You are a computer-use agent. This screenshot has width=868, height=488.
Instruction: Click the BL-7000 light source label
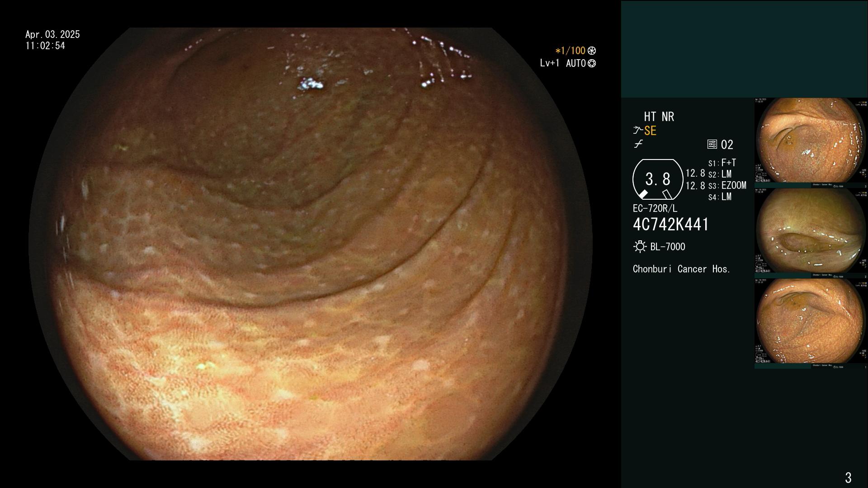(668, 247)
